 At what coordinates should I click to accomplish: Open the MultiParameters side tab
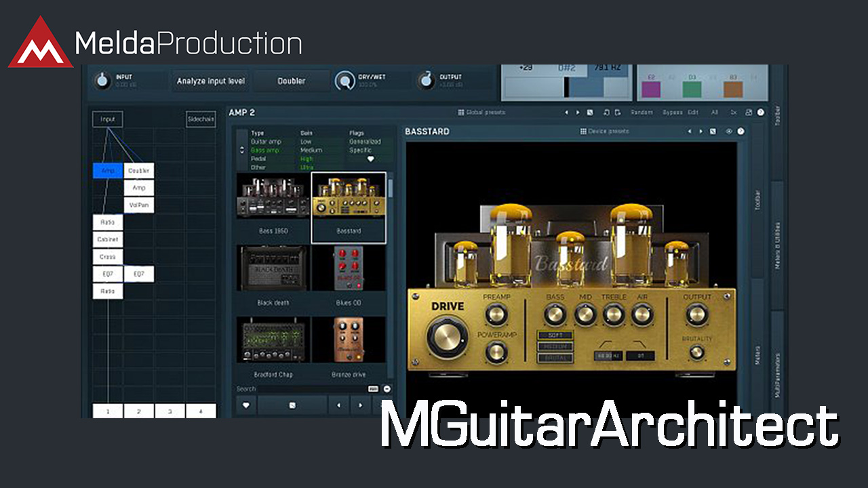tap(777, 373)
